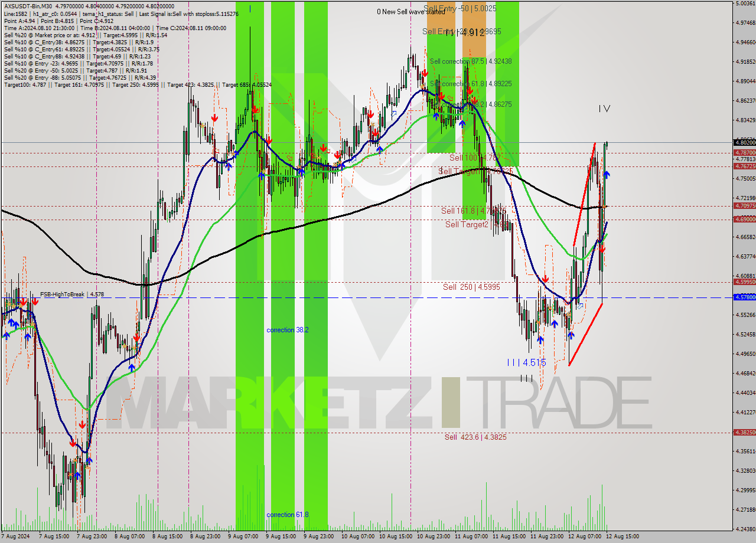The height and width of the screenshot is (543, 756).
Task: Click the 'Sell Entry -50 | 5.0025' label
Action: pyautogui.click(x=460, y=9)
